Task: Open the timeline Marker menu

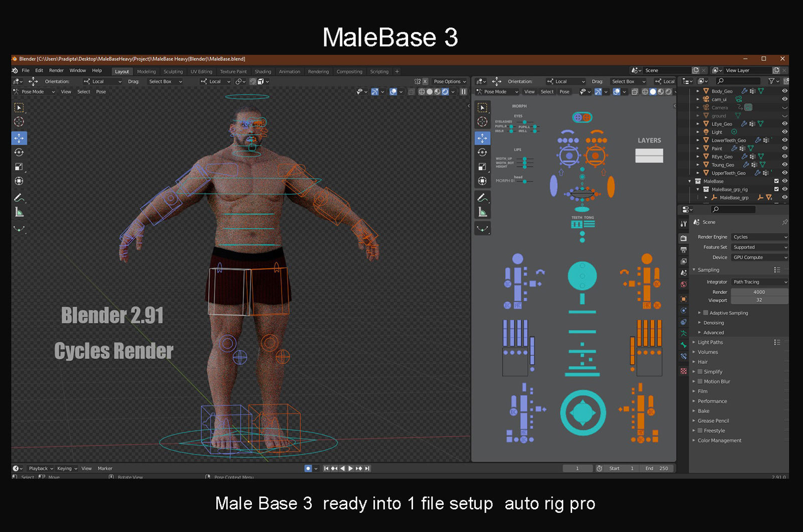Action: point(105,468)
